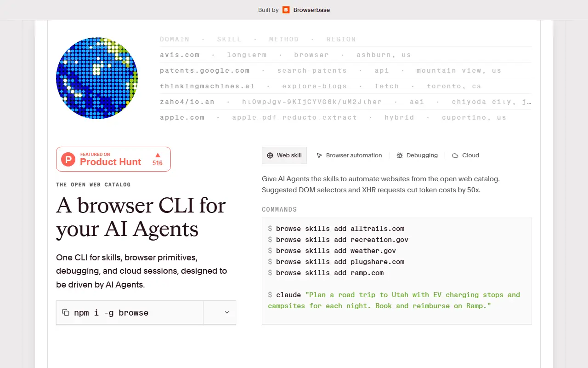Click the npm i -g browse command text

pos(111,313)
